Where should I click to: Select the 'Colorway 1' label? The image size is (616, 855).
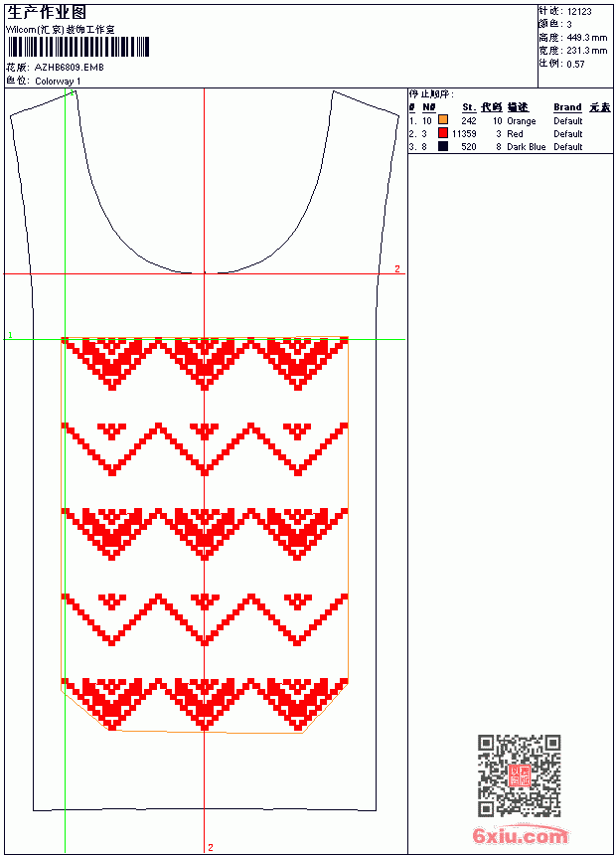coord(58,82)
